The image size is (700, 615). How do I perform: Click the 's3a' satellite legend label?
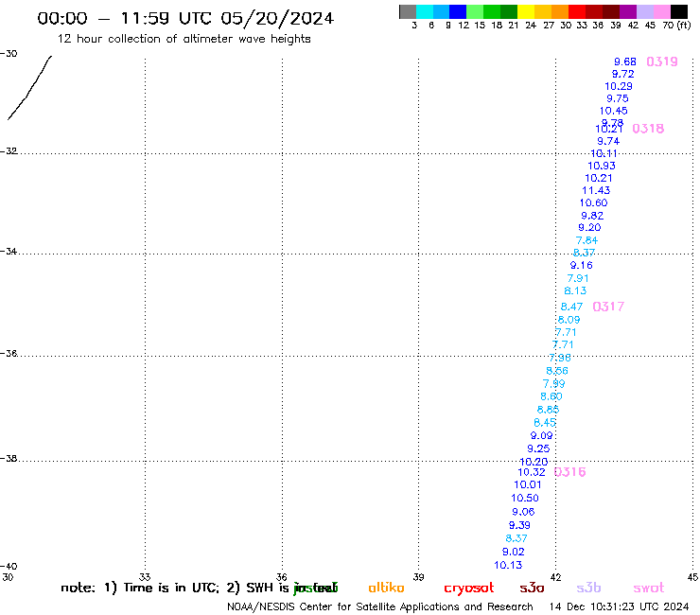click(532, 588)
